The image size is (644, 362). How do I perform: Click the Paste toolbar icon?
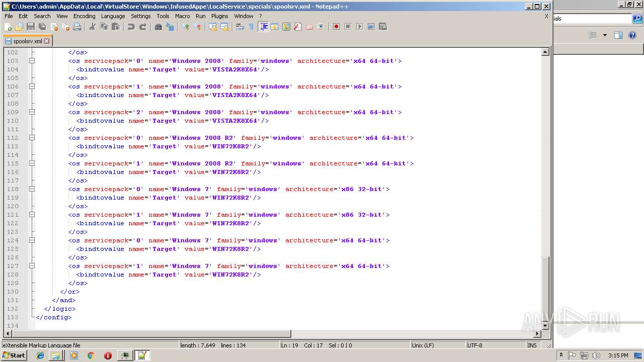pyautogui.click(x=116, y=27)
